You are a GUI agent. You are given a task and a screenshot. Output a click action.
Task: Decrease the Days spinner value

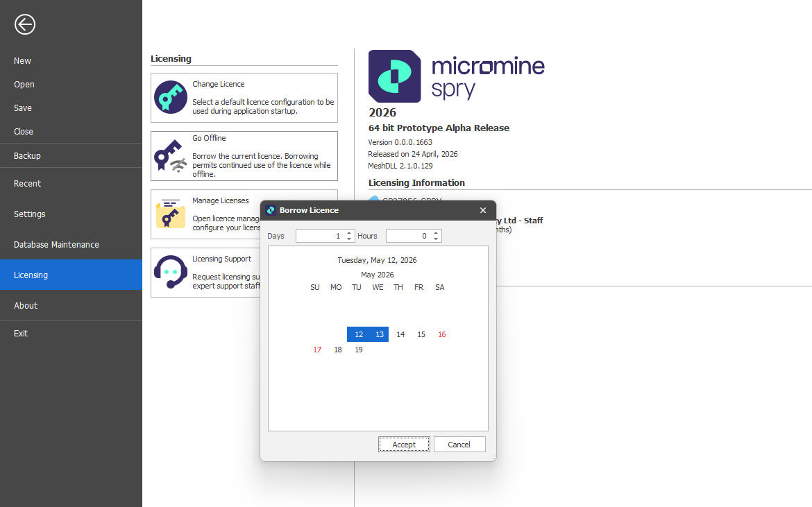pyautogui.click(x=349, y=239)
